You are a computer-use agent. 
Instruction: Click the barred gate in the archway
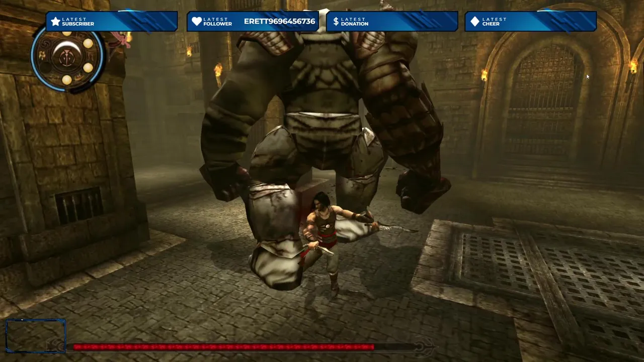click(543, 98)
